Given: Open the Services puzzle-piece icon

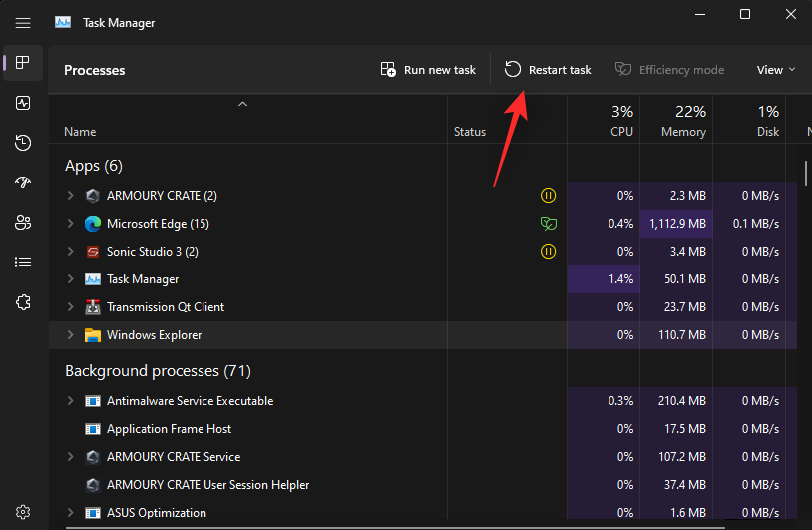Looking at the screenshot, I should [x=23, y=302].
